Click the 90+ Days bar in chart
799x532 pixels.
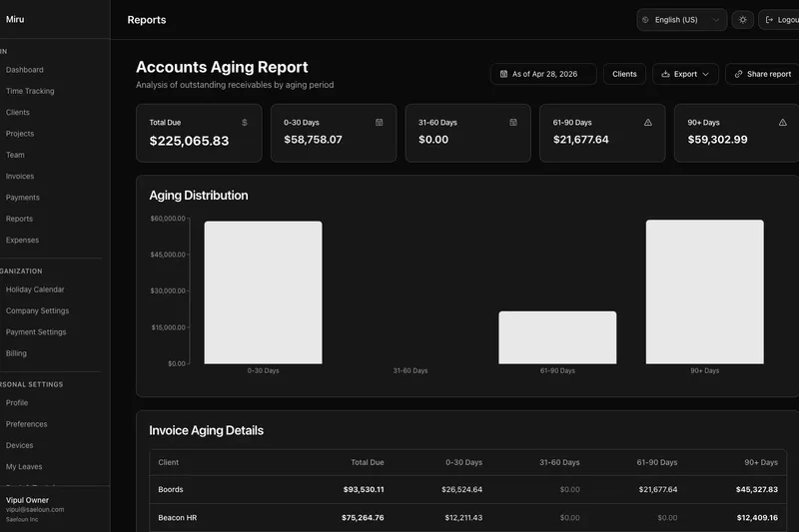tap(705, 291)
